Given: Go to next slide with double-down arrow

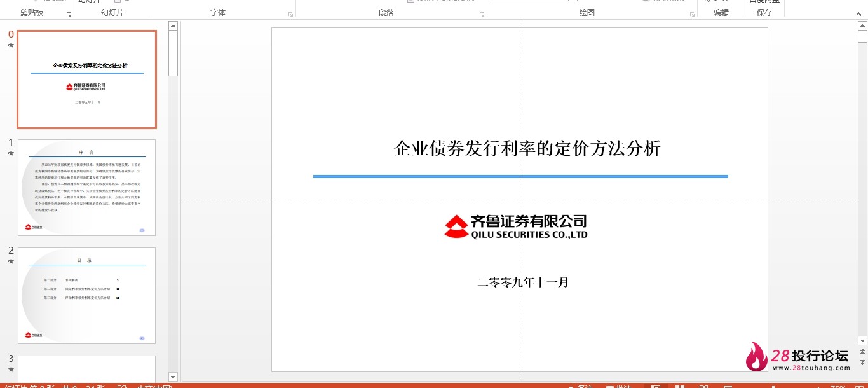Looking at the screenshot, I should coord(862,362).
